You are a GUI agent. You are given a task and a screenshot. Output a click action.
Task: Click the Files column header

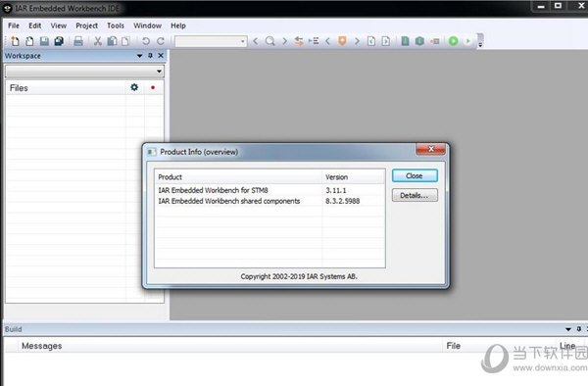66,88
